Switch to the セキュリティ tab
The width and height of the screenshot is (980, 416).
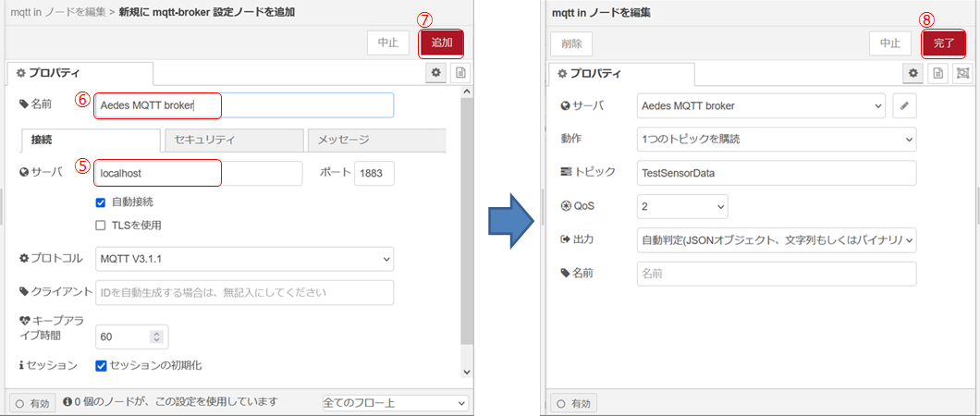pos(232,141)
